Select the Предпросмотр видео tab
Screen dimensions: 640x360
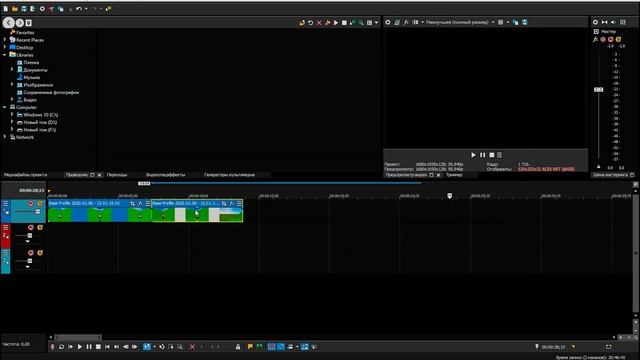pyautogui.click(x=407, y=175)
